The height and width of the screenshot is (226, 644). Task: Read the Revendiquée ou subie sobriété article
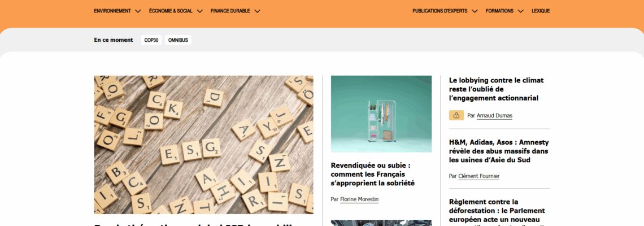click(372, 174)
